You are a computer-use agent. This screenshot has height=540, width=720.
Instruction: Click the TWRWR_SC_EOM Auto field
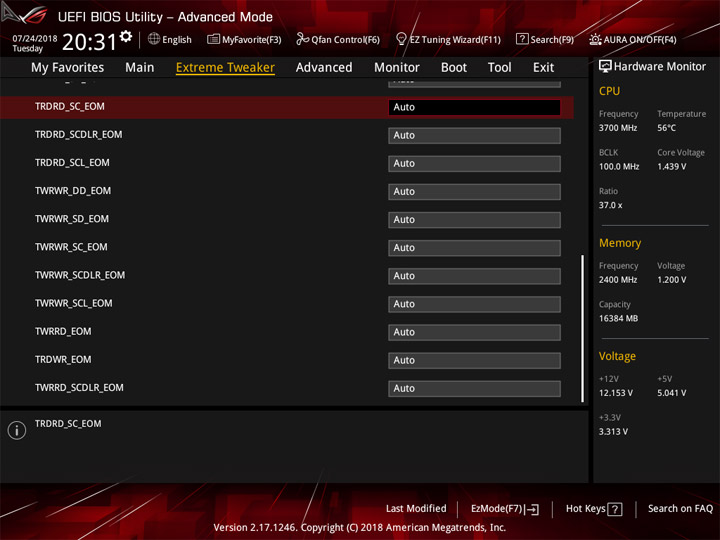point(474,248)
